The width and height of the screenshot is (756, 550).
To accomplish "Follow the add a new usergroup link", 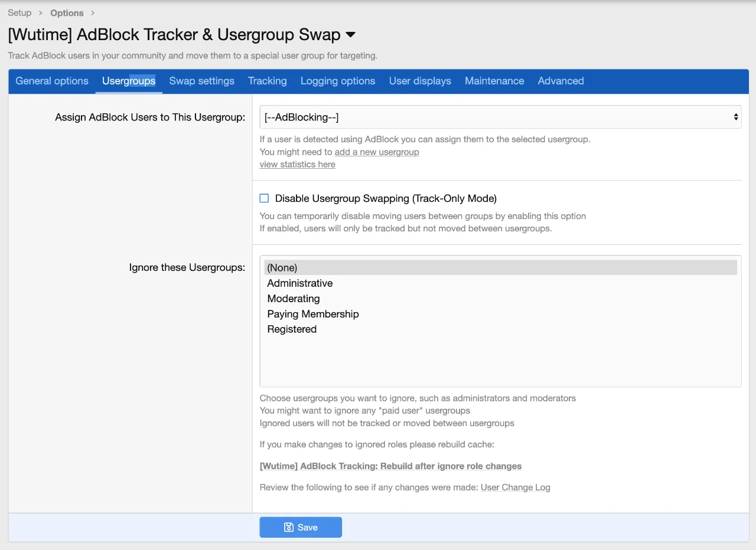I will (377, 152).
